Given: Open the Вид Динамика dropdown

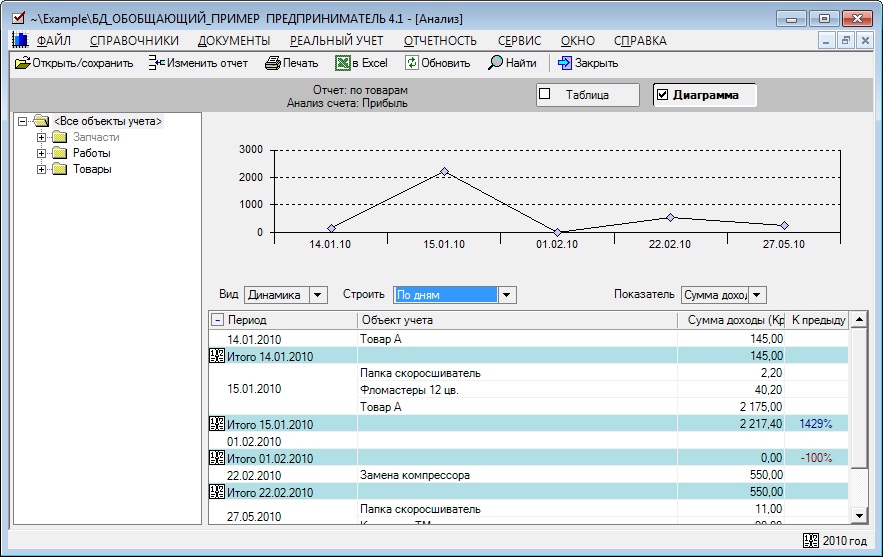Looking at the screenshot, I should click(318, 295).
